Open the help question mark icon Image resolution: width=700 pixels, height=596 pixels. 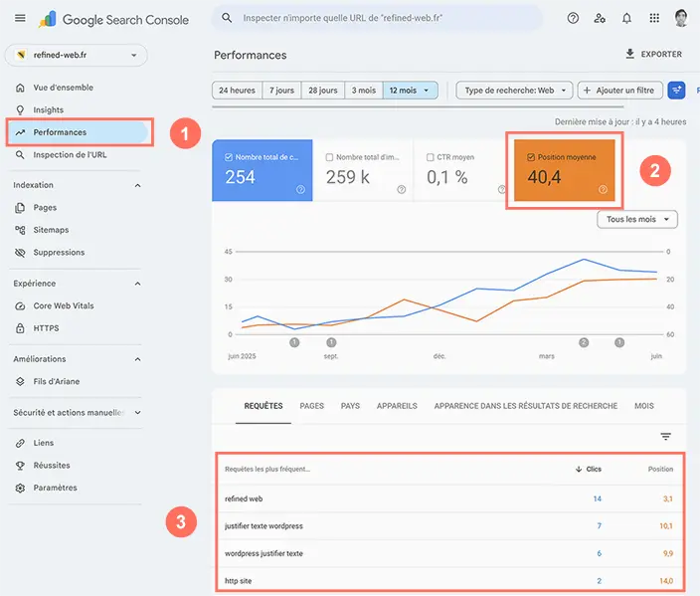tap(573, 18)
